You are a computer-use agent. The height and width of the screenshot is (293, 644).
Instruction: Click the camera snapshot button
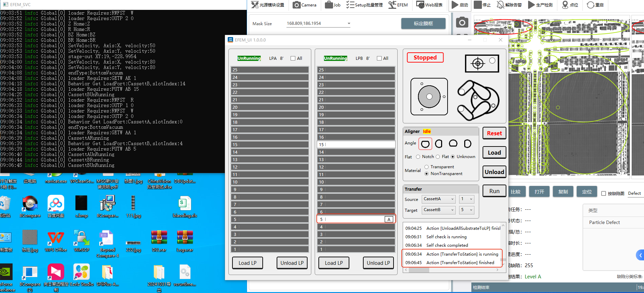point(462,23)
